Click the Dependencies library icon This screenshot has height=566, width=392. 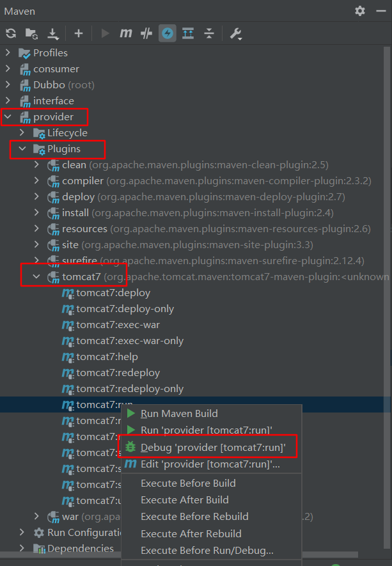(x=39, y=549)
